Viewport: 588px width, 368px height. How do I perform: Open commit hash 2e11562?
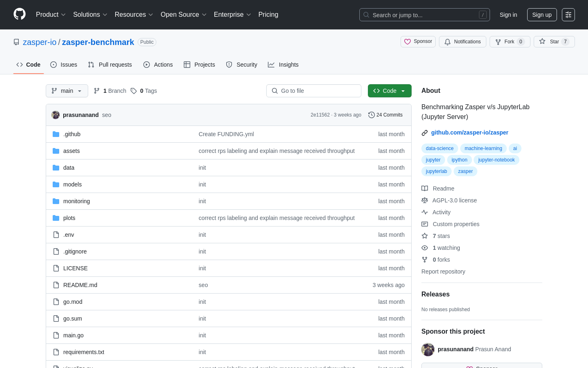click(x=320, y=115)
